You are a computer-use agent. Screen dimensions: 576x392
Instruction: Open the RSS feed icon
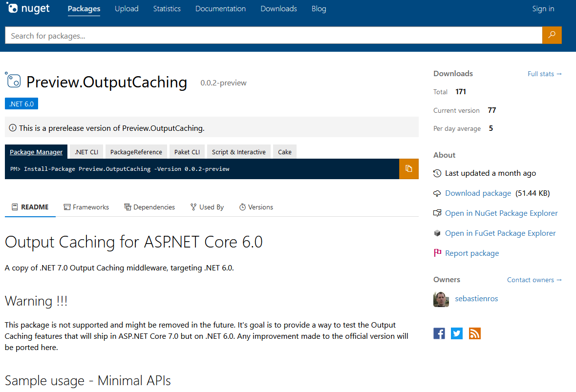pyautogui.click(x=474, y=333)
